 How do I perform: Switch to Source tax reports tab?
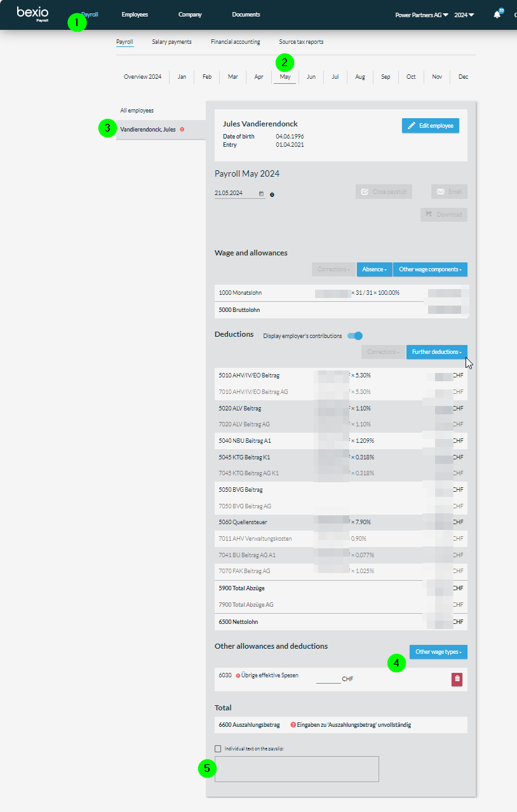pos(301,42)
